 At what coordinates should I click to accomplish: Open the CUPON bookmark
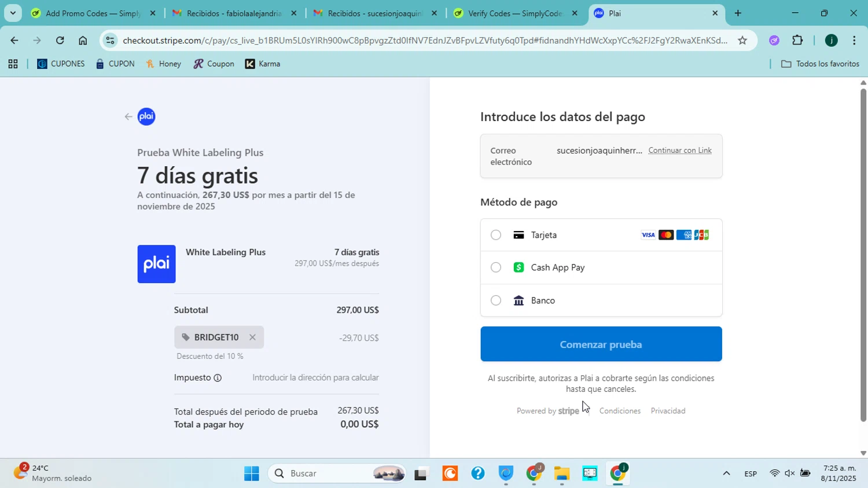pos(115,64)
